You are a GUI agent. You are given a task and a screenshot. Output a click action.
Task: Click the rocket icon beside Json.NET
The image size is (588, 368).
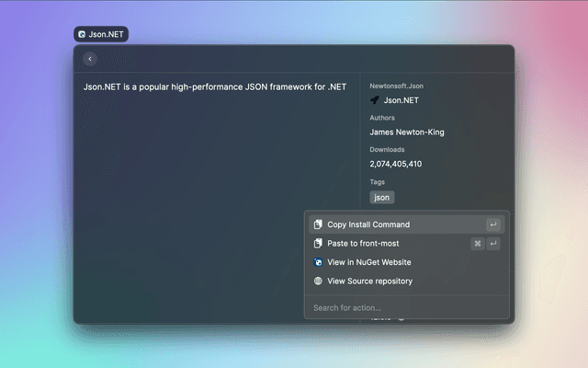tap(375, 100)
